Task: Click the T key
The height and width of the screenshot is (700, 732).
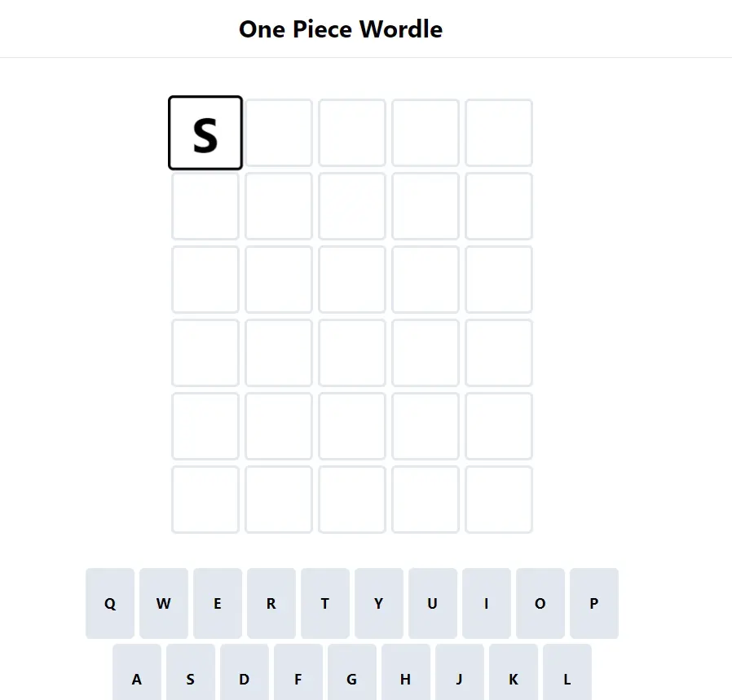Action: [325, 603]
